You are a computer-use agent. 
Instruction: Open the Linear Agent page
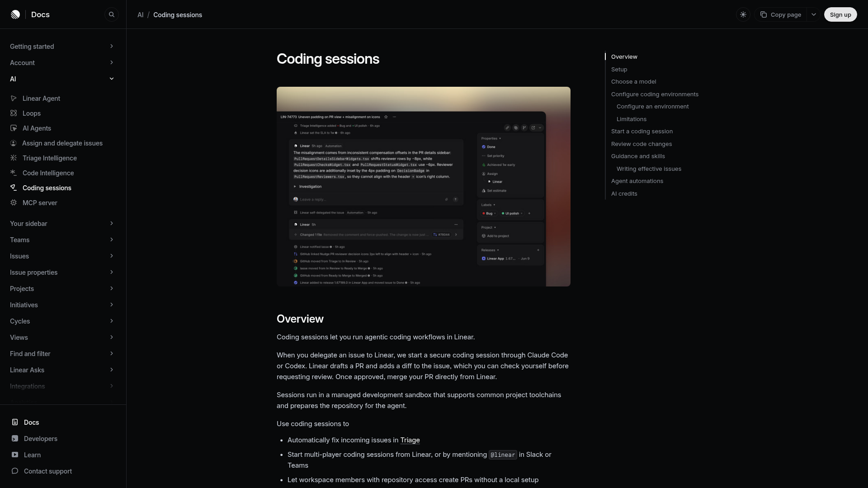pos(41,98)
